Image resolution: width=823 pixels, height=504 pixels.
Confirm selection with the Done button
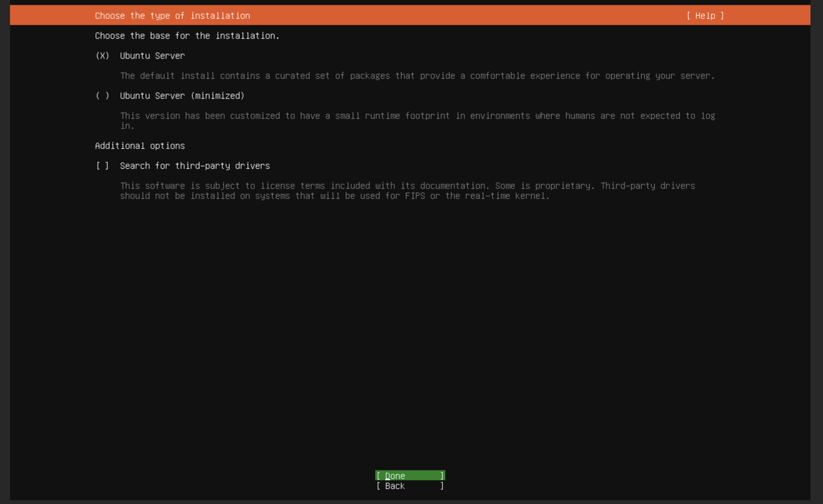pos(410,476)
